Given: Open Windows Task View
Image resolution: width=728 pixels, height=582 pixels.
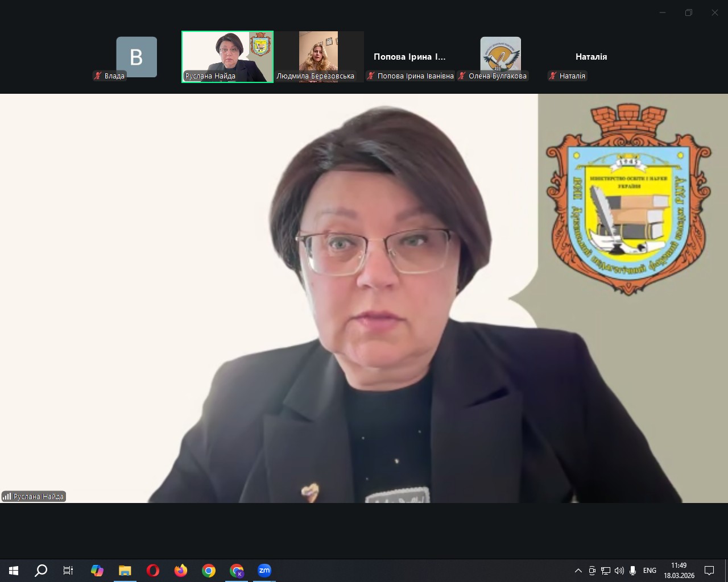Looking at the screenshot, I should tap(68, 571).
